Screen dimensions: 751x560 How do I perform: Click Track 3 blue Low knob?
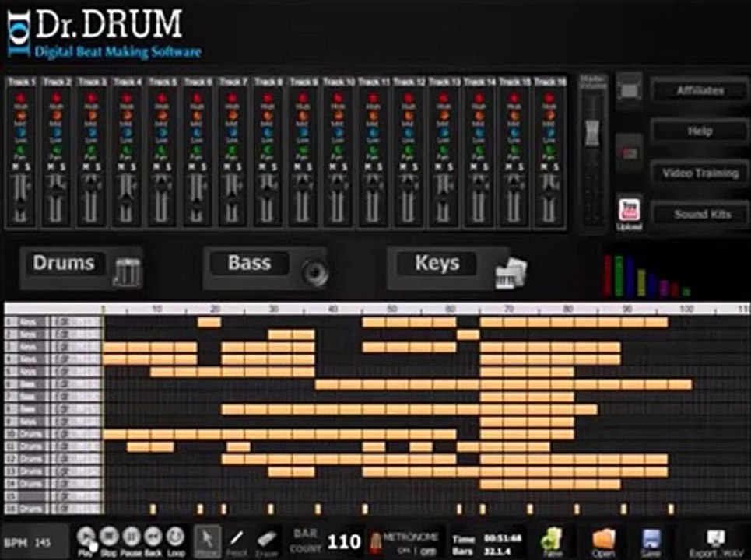coord(92,132)
